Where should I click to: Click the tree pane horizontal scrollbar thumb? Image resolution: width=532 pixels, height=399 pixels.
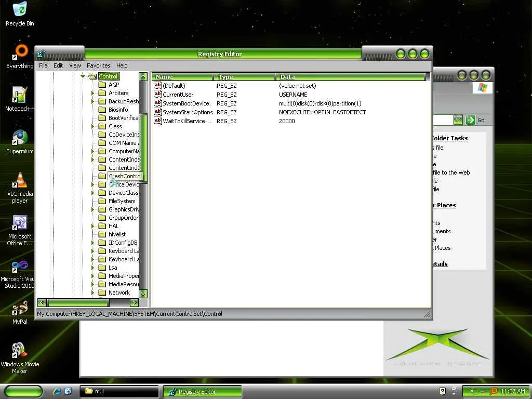click(78, 302)
